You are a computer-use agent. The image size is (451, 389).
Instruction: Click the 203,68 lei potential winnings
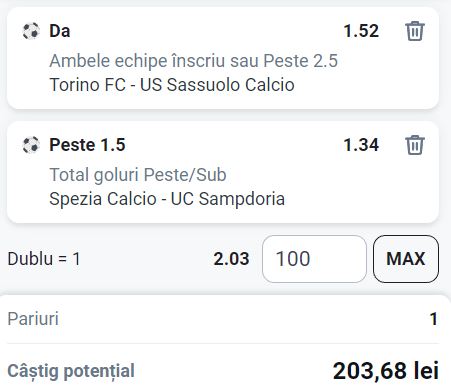[x=386, y=371]
